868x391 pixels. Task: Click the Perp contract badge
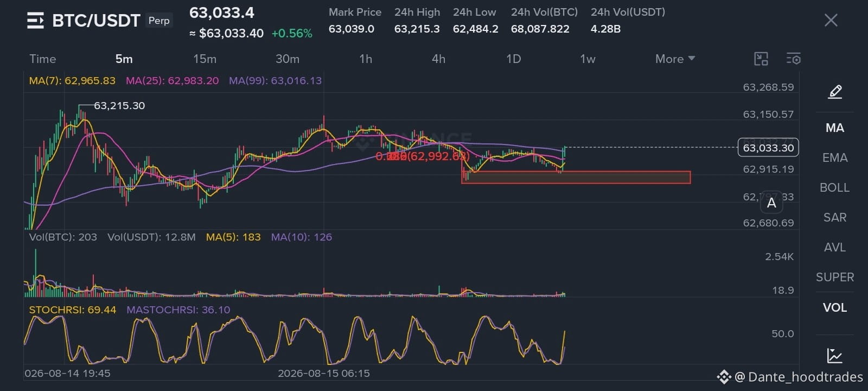click(x=159, y=21)
